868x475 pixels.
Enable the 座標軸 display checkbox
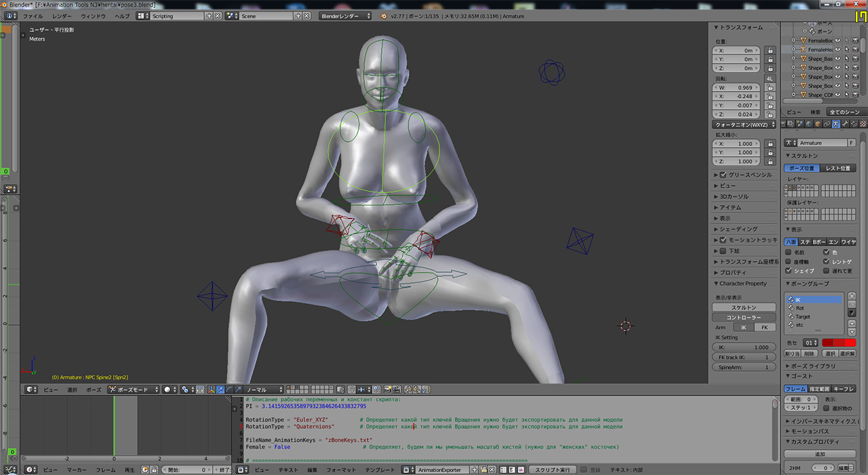click(x=789, y=261)
